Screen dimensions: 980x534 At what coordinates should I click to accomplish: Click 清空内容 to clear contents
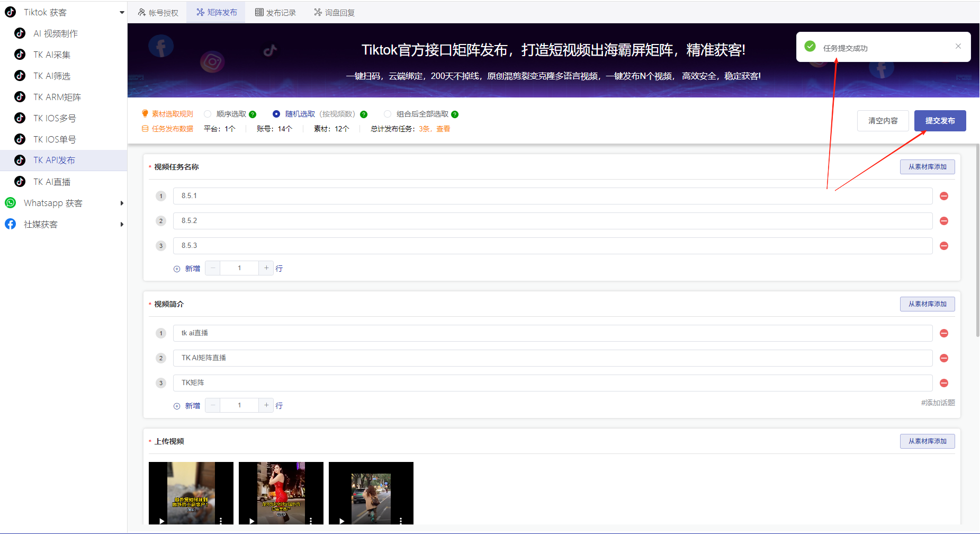point(883,120)
